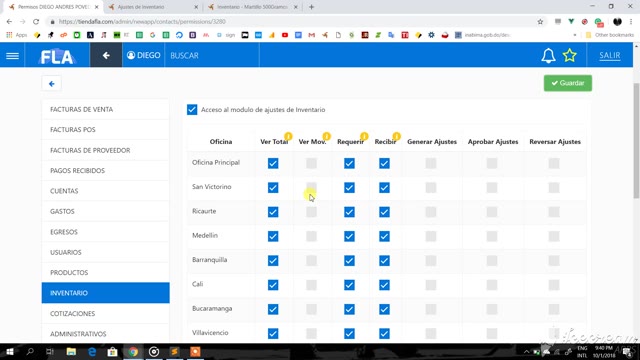Open the DIEGO user profile
The height and width of the screenshot is (360, 640).
pos(143,55)
